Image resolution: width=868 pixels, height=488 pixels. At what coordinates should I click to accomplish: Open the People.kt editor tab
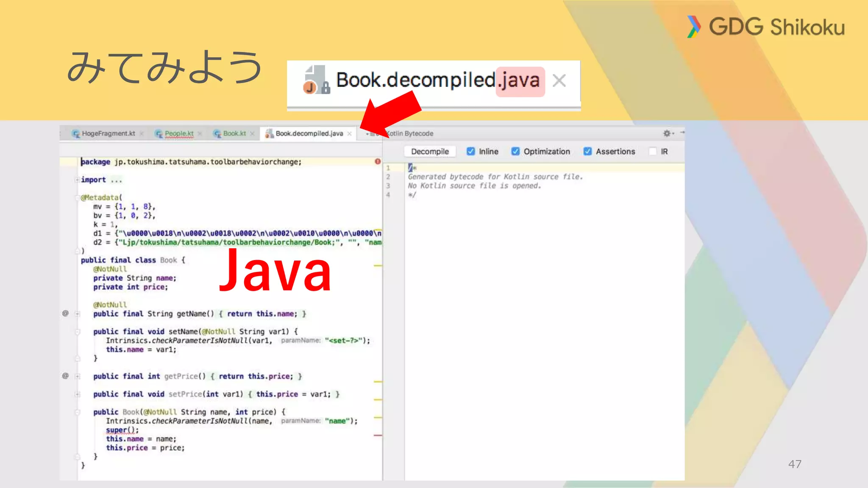(x=179, y=133)
